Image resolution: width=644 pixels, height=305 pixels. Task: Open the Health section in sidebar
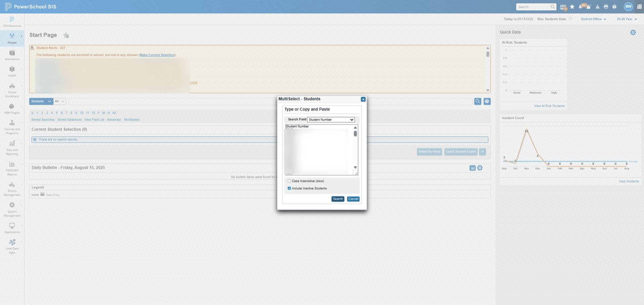12,71
